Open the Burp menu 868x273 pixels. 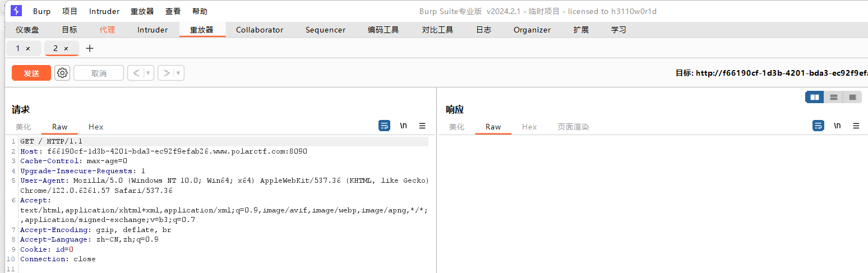pos(41,11)
